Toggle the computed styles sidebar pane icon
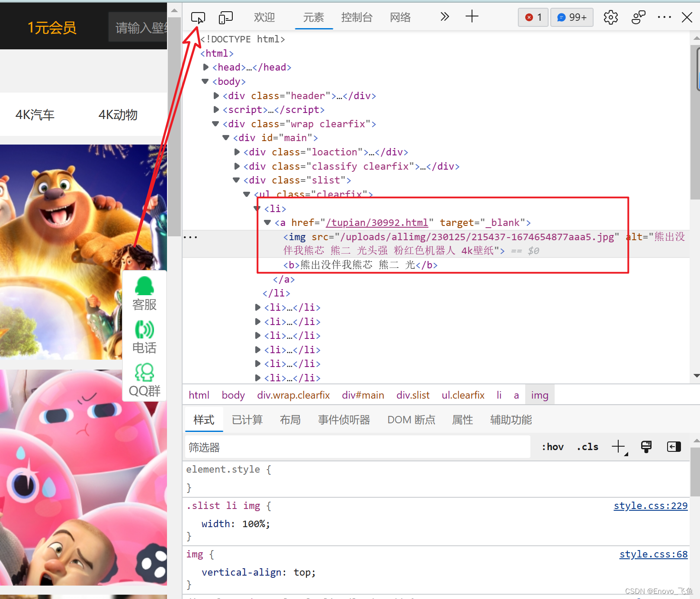 [x=674, y=446]
